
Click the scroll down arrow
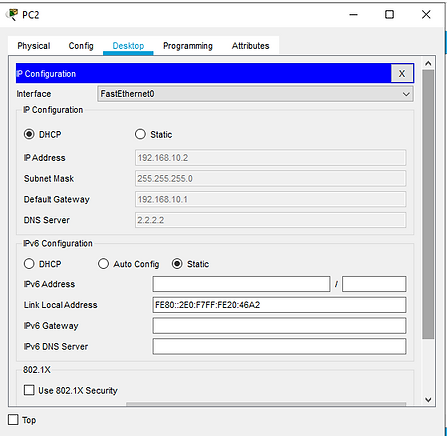(x=428, y=399)
